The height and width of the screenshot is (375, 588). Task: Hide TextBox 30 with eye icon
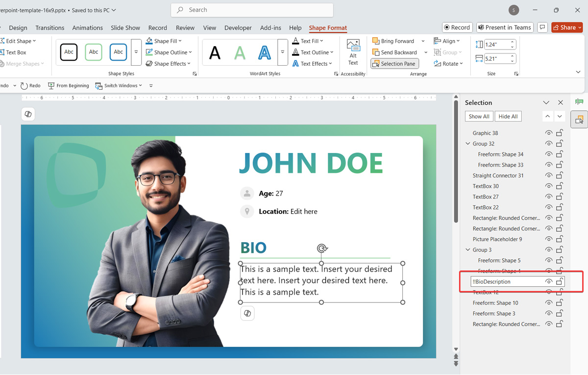[x=549, y=186]
